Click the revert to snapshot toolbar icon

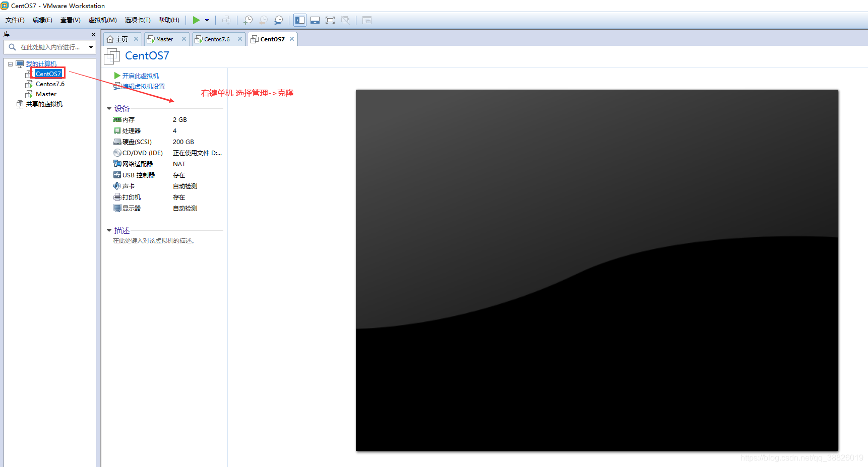pyautogui.click(x=263, y=20)
